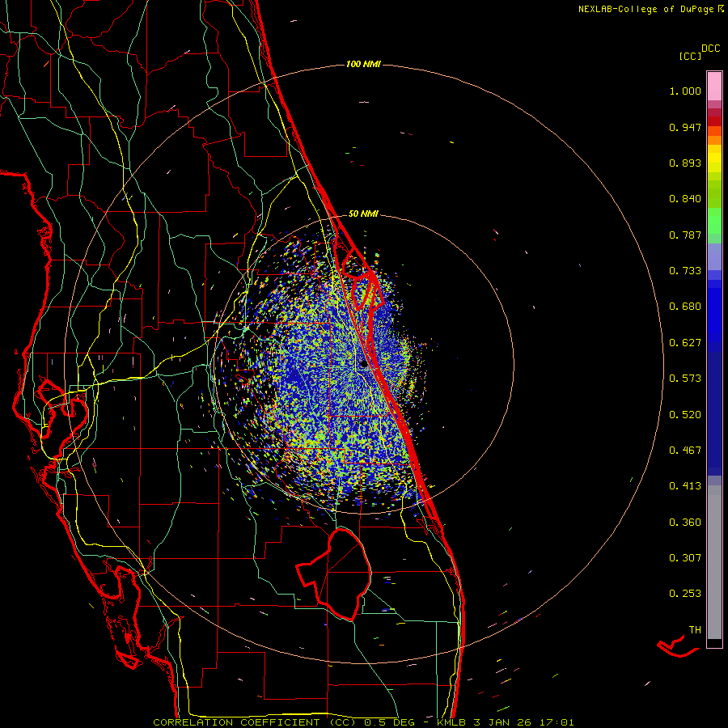Select the 0.840 scale value
Screen dimensions: 728x728
685,199
